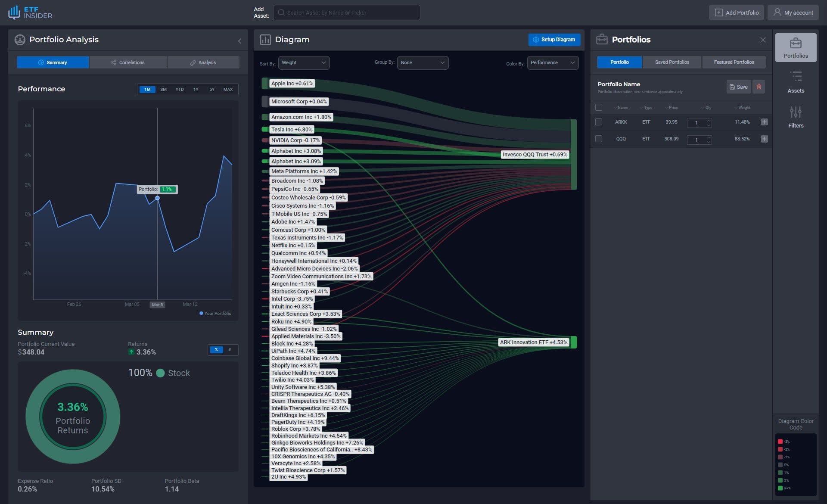The image size is (827, 504).
Task: Click plus icon in ARKK row
Action: click(x=764, y=122)
